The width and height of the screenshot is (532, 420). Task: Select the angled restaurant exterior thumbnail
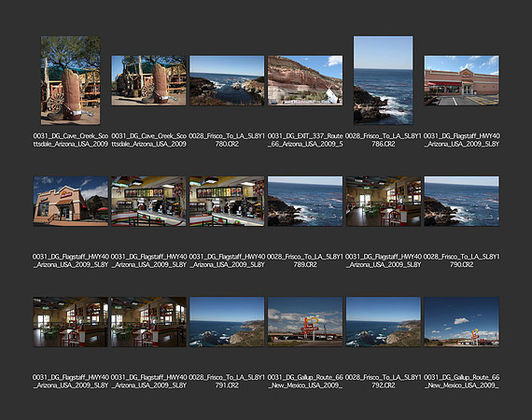coord(71,202)
